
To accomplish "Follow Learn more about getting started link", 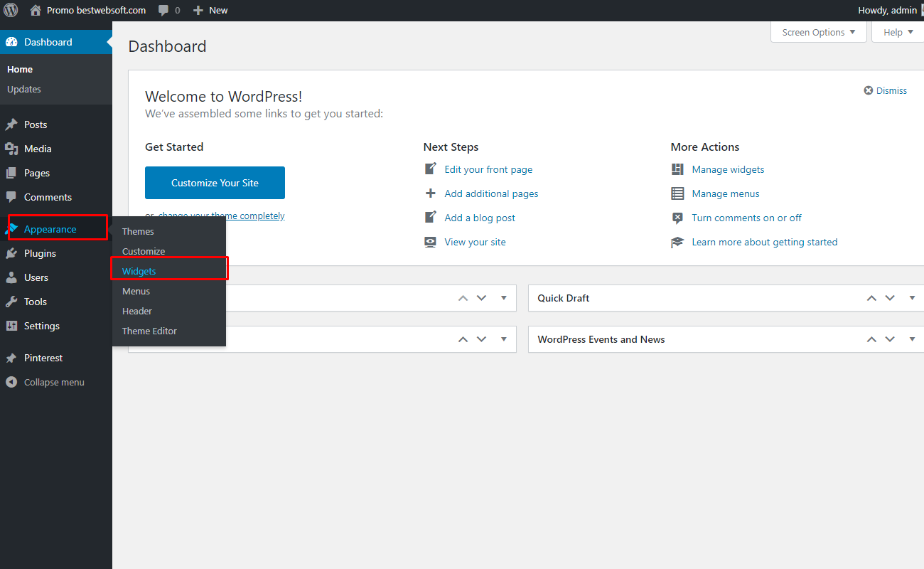I will pyautogui.click(x=765, y=242).
